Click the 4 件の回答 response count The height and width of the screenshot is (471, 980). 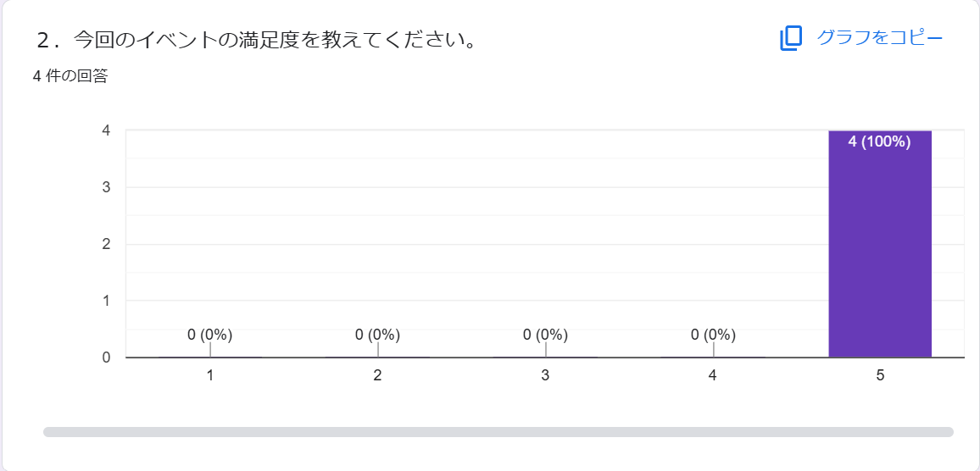point(70,76)
